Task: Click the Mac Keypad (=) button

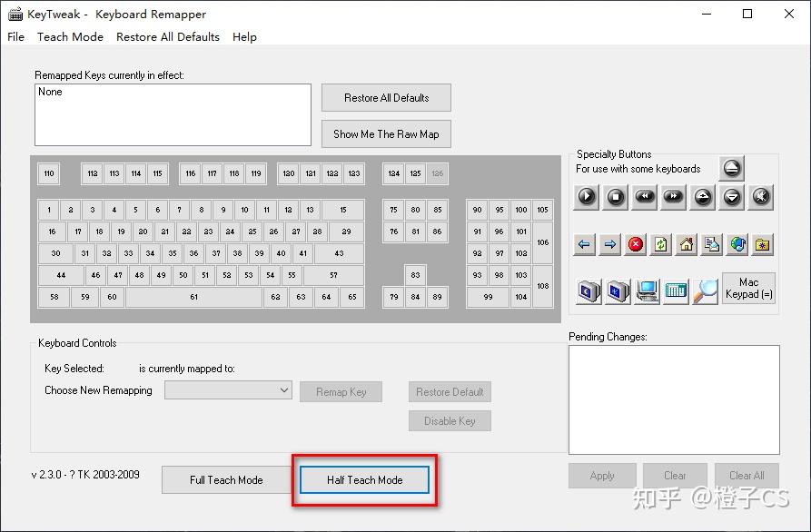Action: pyautogui.click(x=748, y=288)
